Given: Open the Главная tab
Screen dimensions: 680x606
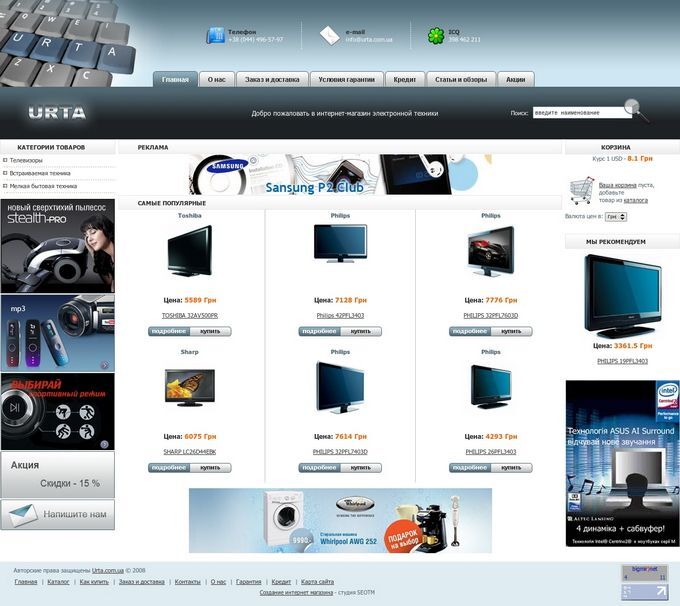Looking at the screenshot, I should tap(175, 79).
